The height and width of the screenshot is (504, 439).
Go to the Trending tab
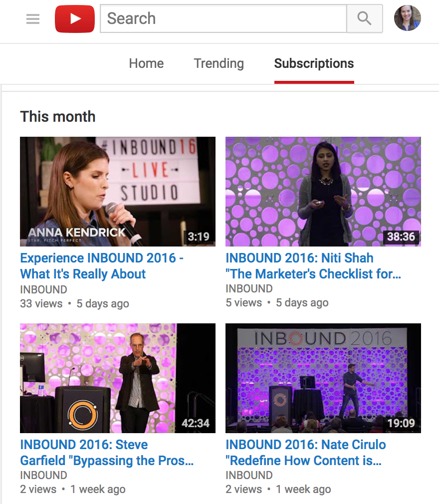coord(219,64)
